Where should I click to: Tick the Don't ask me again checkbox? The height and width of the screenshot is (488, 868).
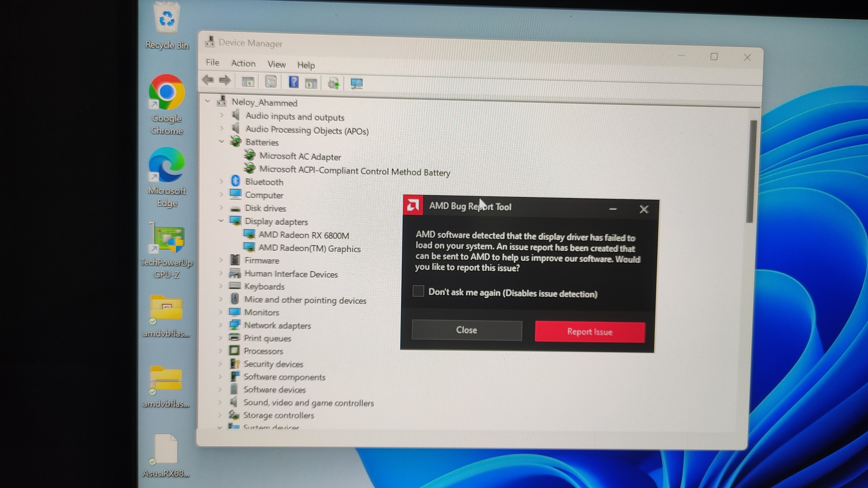418,291
